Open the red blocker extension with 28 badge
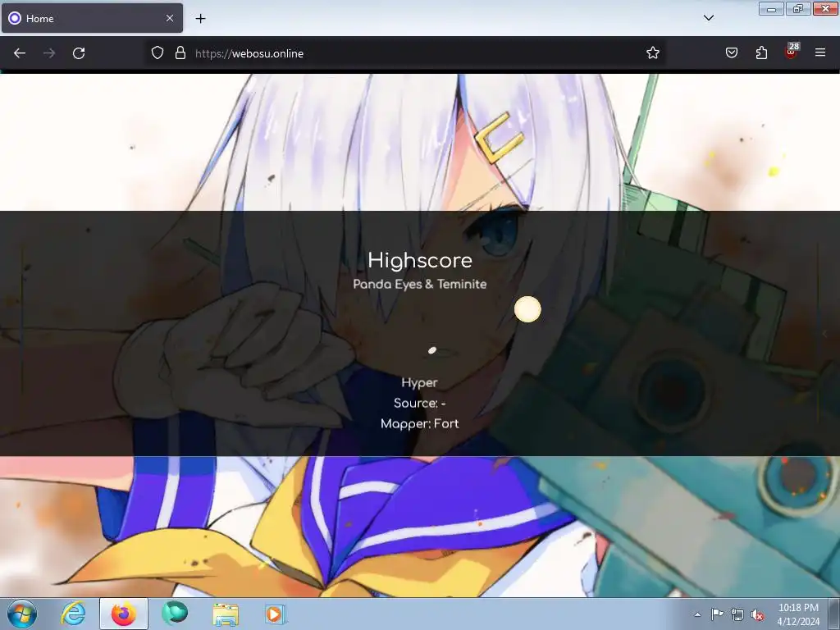The height and width of the screenshot is (630, 840). pyautogui.click(x=792, y=51)
